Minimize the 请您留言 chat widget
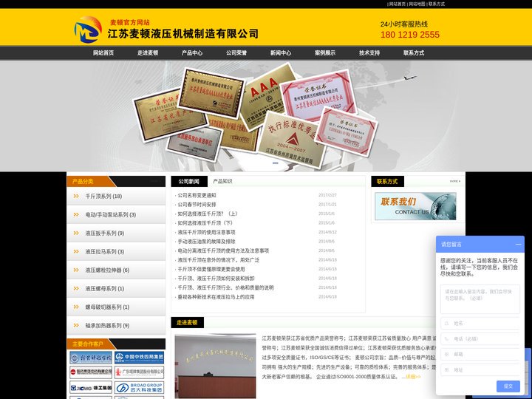The width and height of the screenshot is (532, 399). click(518, 245)
